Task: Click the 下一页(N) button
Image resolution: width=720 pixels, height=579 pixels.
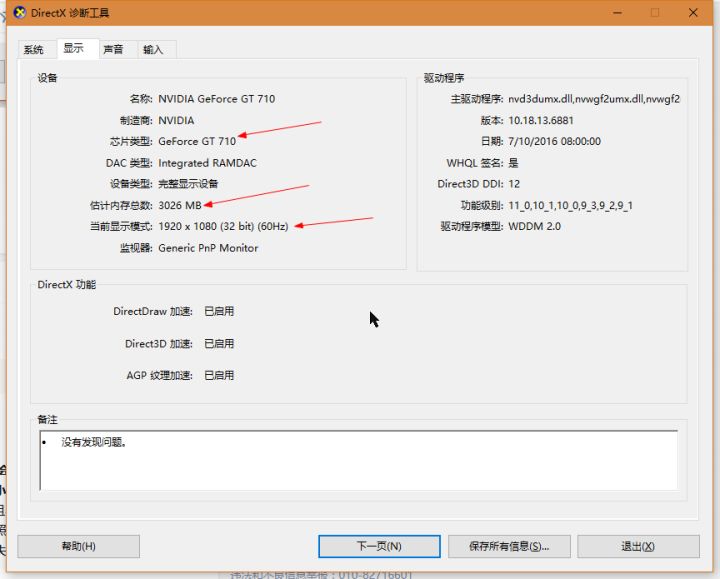Action: pyautogui.click(x=379, y=546)
